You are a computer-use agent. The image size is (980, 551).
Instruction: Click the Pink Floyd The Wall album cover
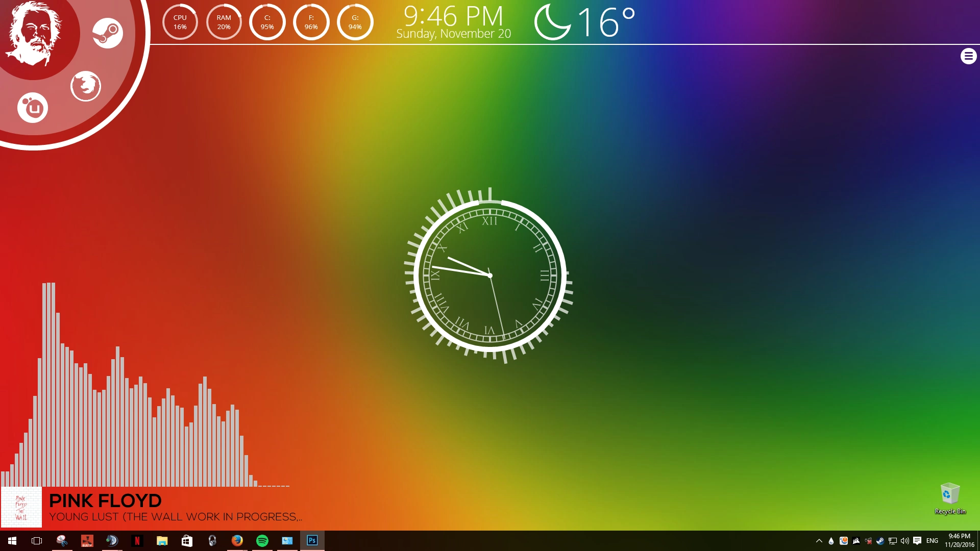click(x=21, y=507)
